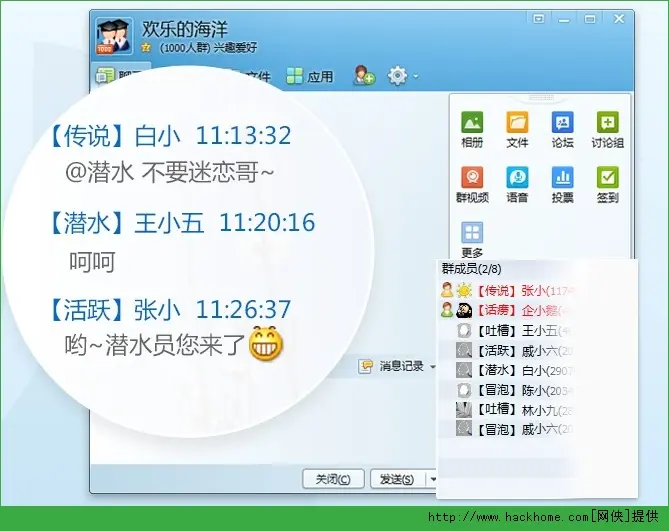Open the 相册 album app
This screenshot has width=669, height=531.
coord(472,129)
